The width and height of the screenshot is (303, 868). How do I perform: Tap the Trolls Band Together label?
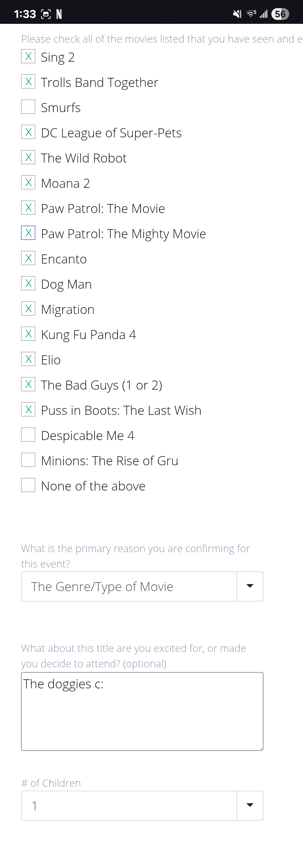[x=100, y=82]
